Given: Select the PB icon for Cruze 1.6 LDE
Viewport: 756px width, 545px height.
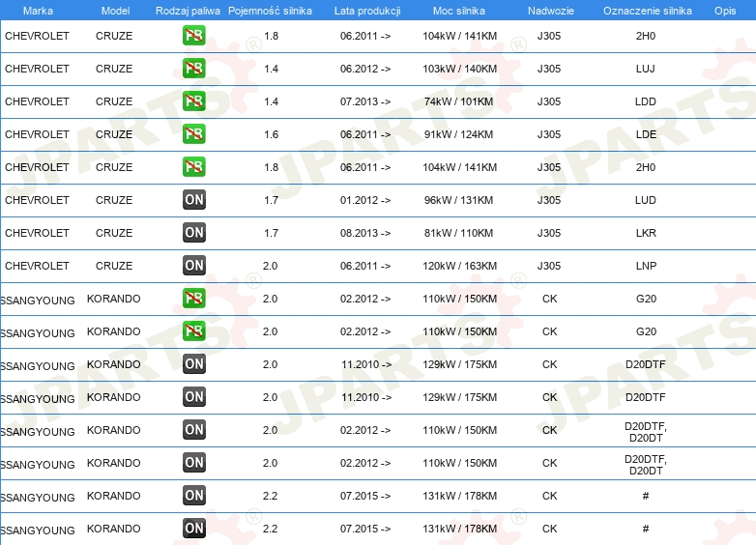Looking at the screenshot, I should coord(193,134).
